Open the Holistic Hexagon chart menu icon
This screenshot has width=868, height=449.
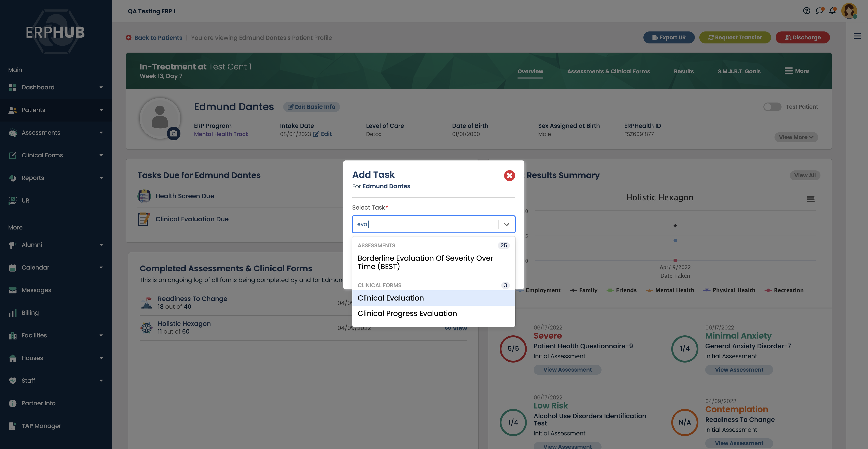(810, 199)
